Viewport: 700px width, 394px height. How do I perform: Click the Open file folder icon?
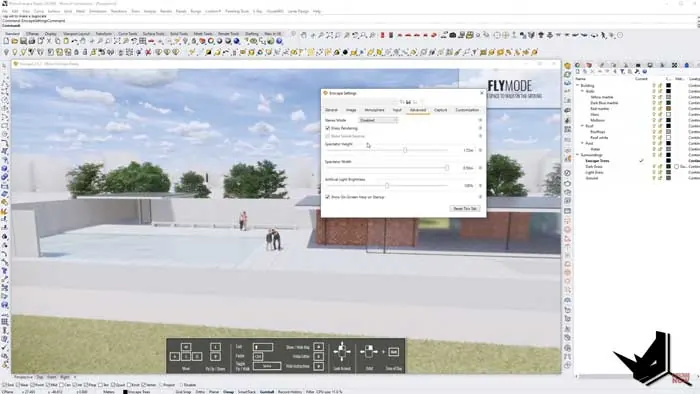click(x=15, y=41)
